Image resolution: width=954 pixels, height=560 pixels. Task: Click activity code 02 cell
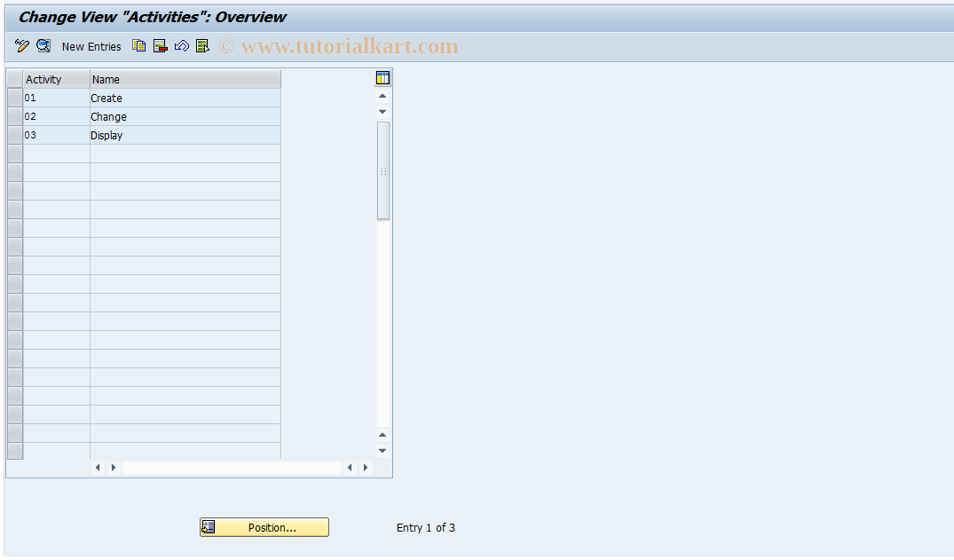57,117
